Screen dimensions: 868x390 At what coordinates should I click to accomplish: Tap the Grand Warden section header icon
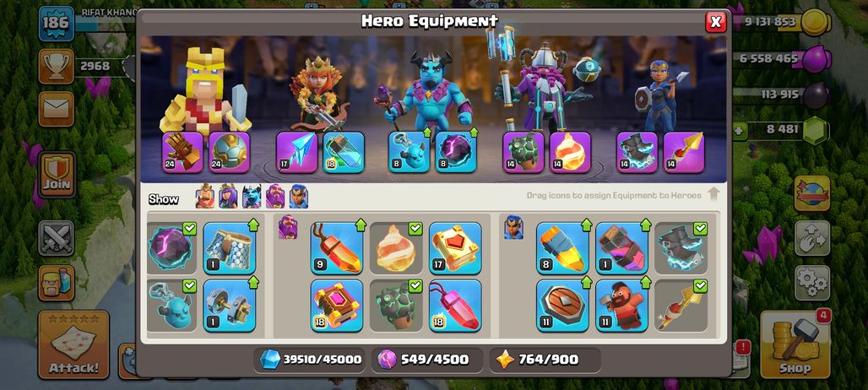pyautogui.click(x=288, y=227)
